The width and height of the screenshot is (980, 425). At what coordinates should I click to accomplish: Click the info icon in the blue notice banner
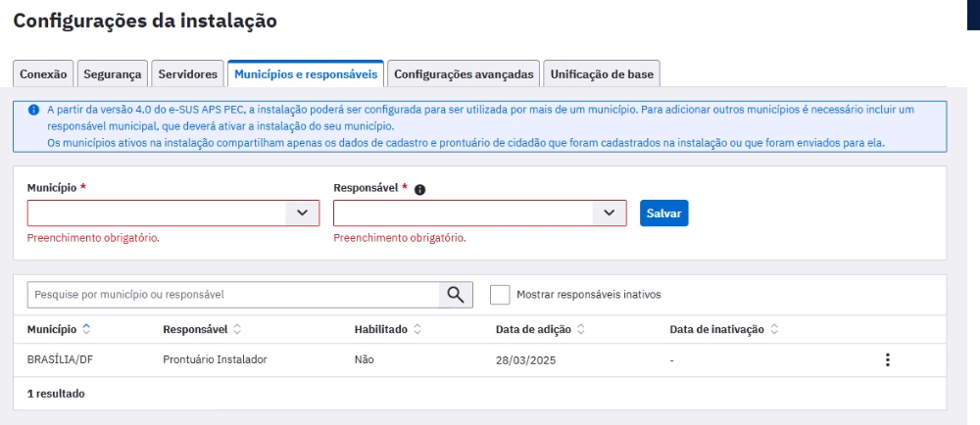point(33,110)
